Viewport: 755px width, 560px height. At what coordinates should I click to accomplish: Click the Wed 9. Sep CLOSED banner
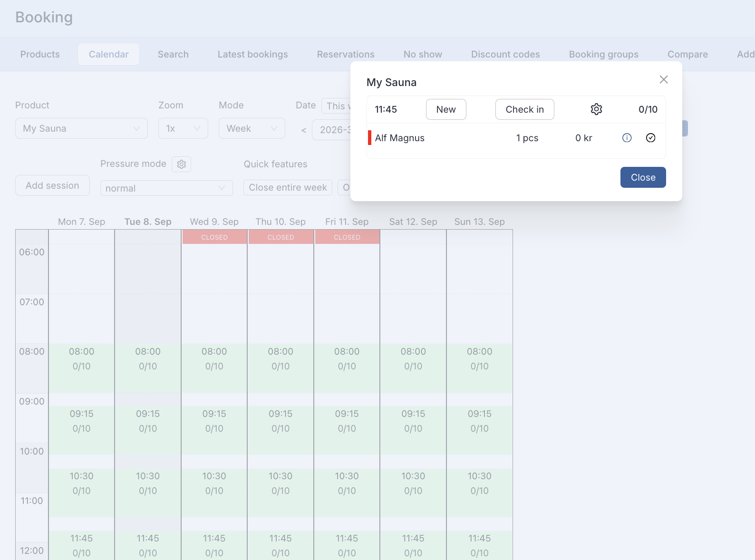[214, 237]
